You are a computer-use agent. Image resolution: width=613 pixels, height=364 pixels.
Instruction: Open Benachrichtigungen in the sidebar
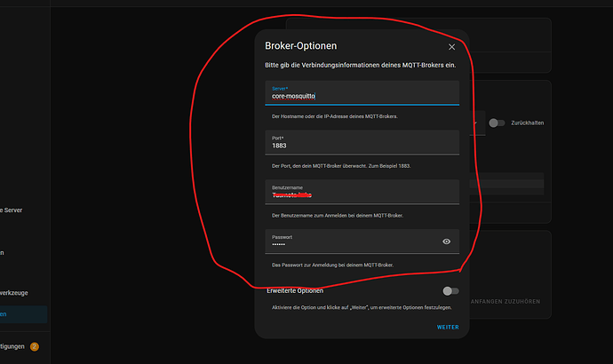tap(12, 346)
